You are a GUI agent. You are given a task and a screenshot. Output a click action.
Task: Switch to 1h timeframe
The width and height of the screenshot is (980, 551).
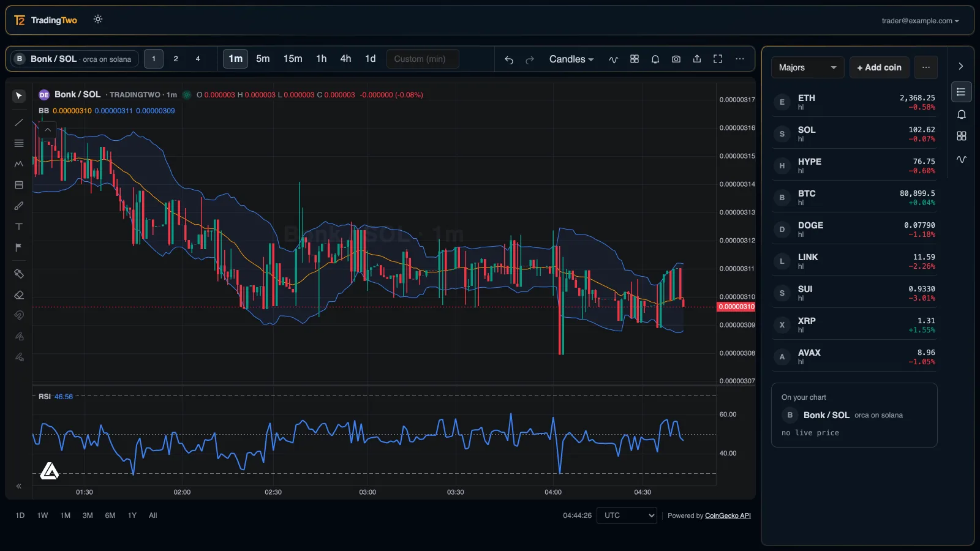point(321,59)
